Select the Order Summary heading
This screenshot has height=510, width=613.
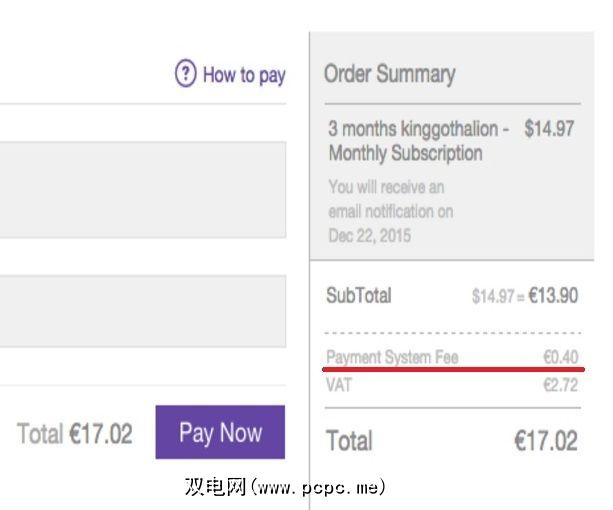389,74
